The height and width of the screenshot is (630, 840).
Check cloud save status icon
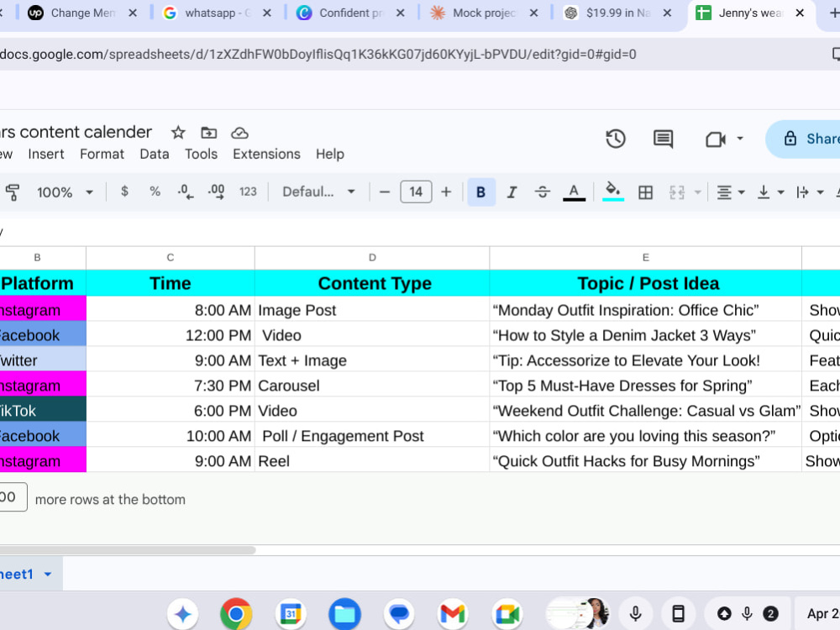[239, 133]
